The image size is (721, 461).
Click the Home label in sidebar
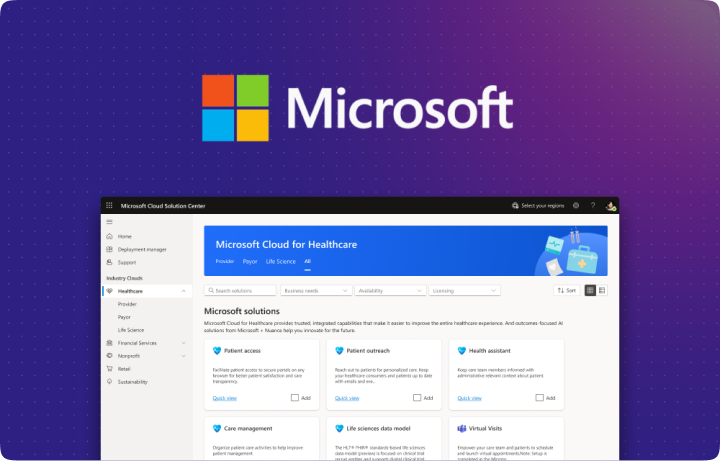point(125,236)
